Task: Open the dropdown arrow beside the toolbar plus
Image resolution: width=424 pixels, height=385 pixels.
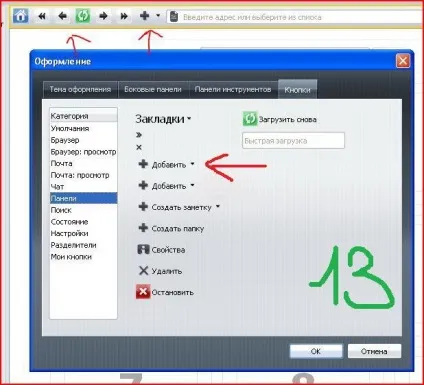Action: point(158,15)
